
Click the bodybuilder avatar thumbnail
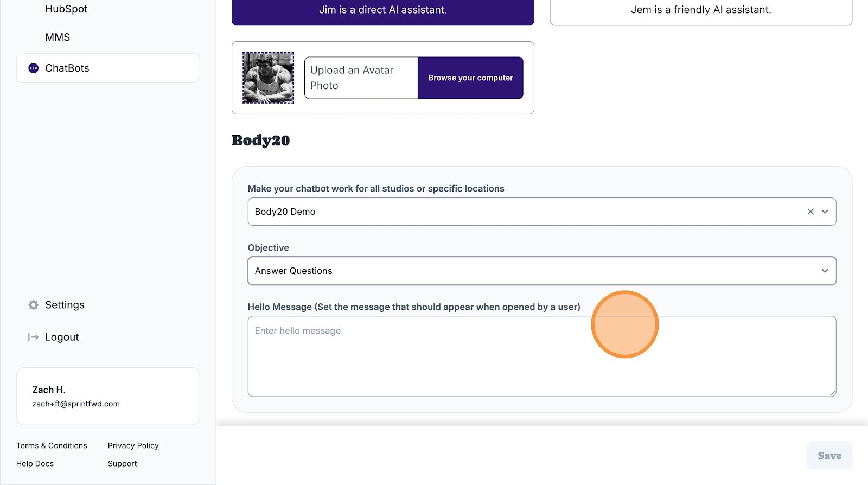pos(268,78)
